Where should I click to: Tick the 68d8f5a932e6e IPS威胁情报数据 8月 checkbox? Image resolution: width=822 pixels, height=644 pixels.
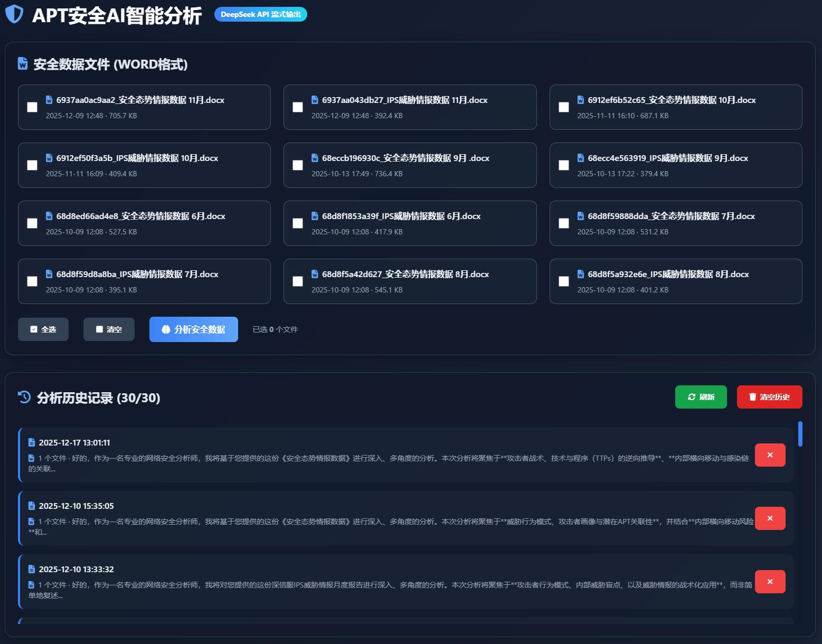[x=564, y=281]
